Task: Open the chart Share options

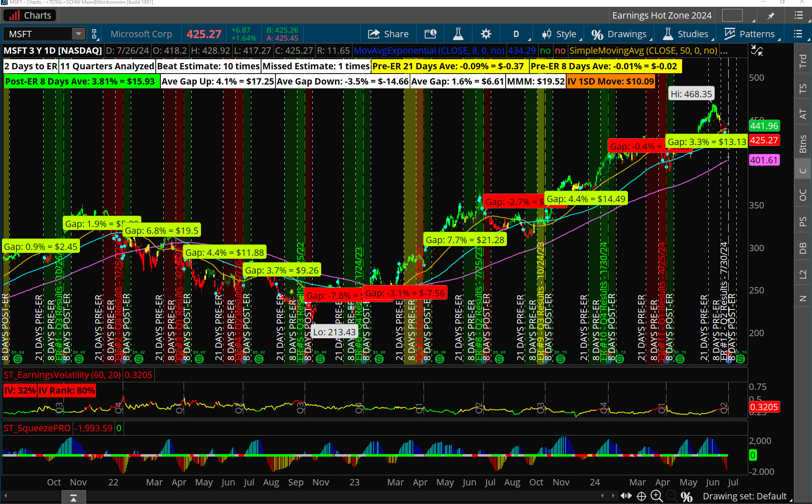Action: (388, 34)
